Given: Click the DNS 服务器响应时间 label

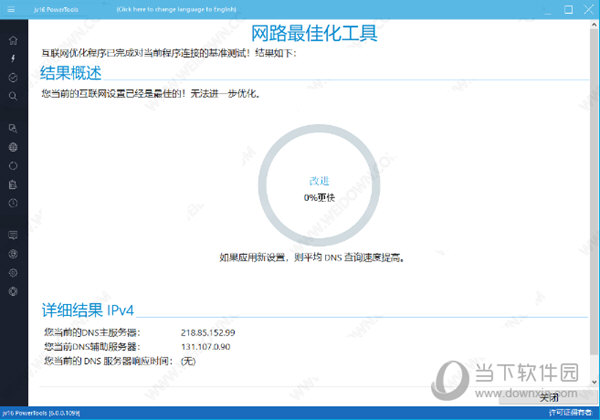Looking at the screenshot, I should [109, 361].
